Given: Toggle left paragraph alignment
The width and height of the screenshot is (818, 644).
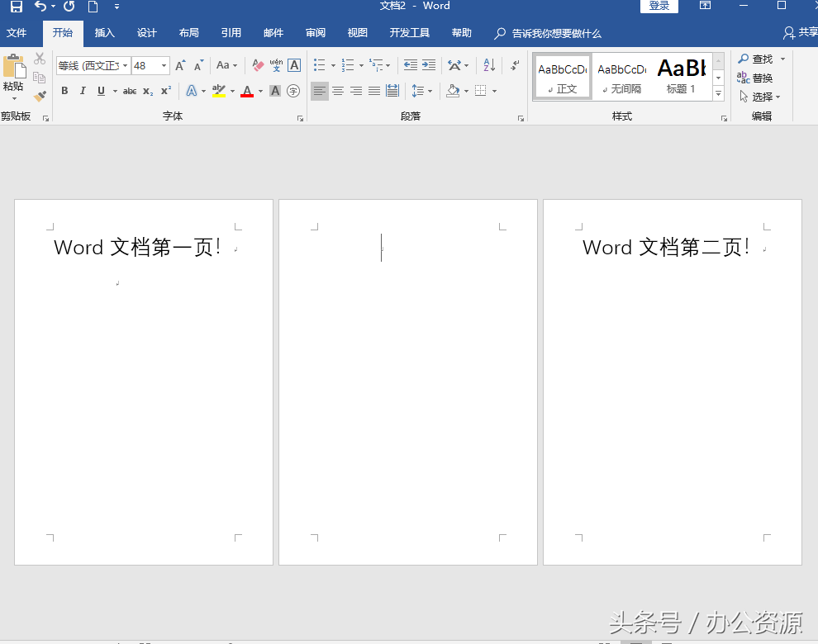Looking at the screenshot, I should click(x=319, y=92).
